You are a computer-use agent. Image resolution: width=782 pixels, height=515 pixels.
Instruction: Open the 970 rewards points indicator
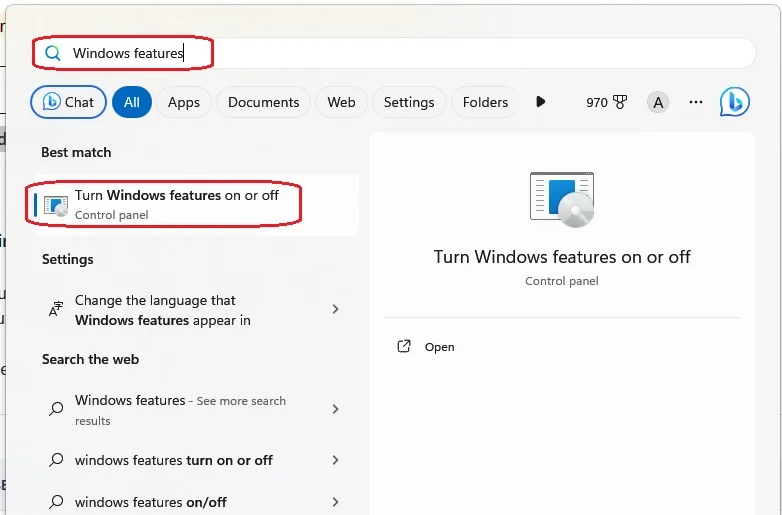click(x=606, y=102)
